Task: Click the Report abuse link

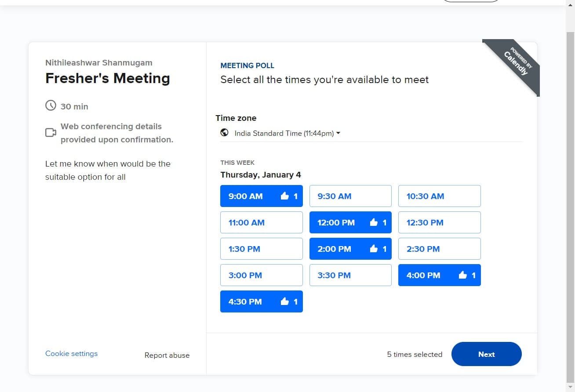Action: click(x=167, y=355)
